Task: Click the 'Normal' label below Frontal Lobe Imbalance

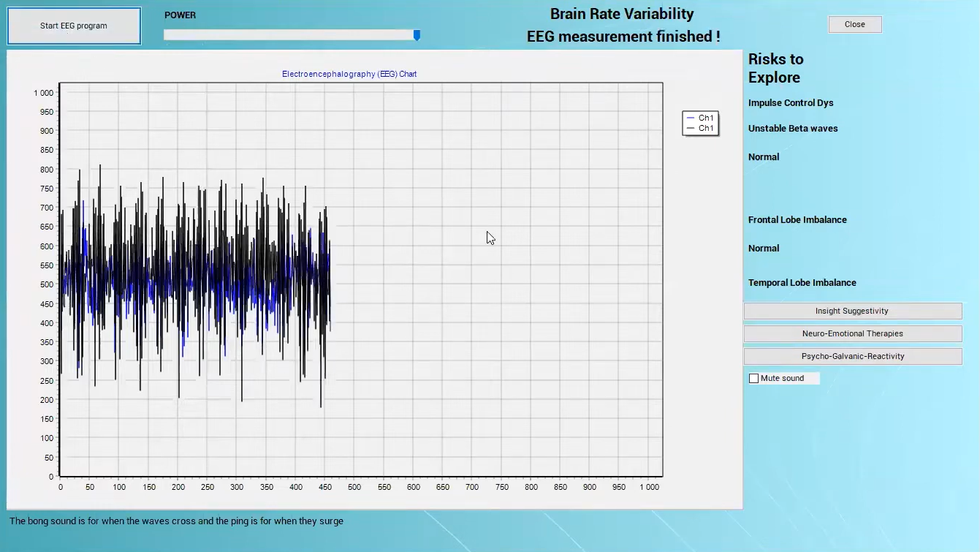Action: [x=764, y=249]
